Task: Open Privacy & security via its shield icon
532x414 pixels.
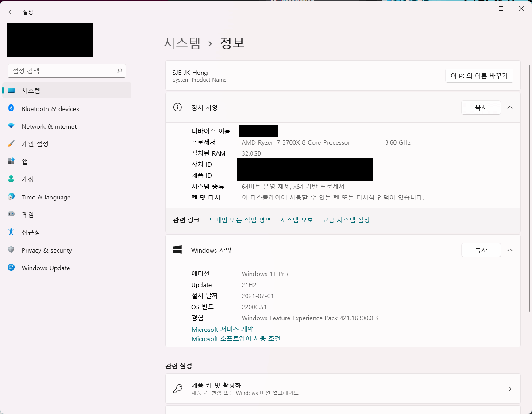Action: pyautogui.click(x=12, y=250)
